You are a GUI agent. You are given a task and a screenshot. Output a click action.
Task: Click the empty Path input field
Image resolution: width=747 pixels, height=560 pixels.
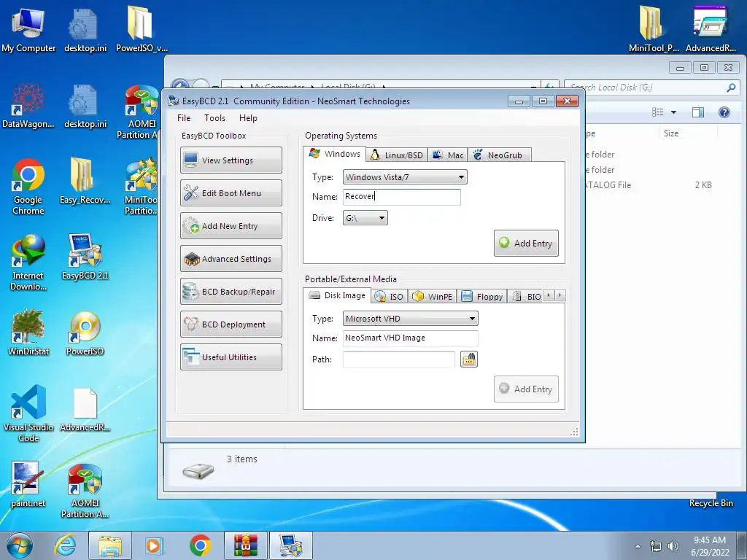[399, 359]
